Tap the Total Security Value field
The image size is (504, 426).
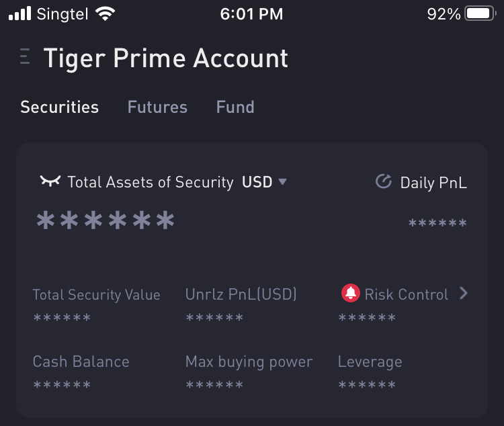tap(96, 304)
